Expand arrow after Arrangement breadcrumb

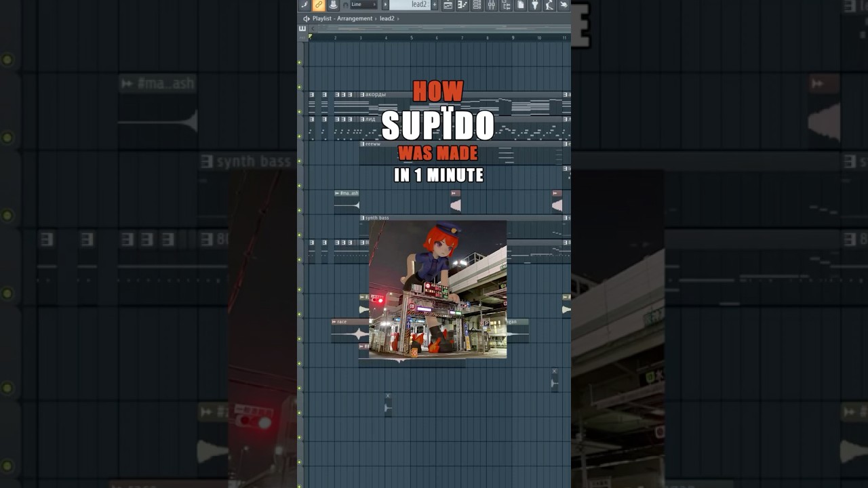(x=376, y=19)
